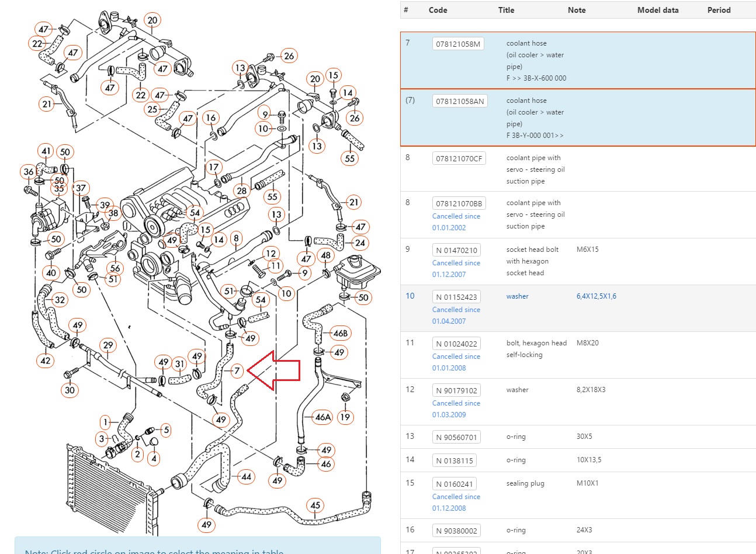The height and width of the screenshot is (554, 756).
Task: Click the Model data column header
Action: point(658,10)
